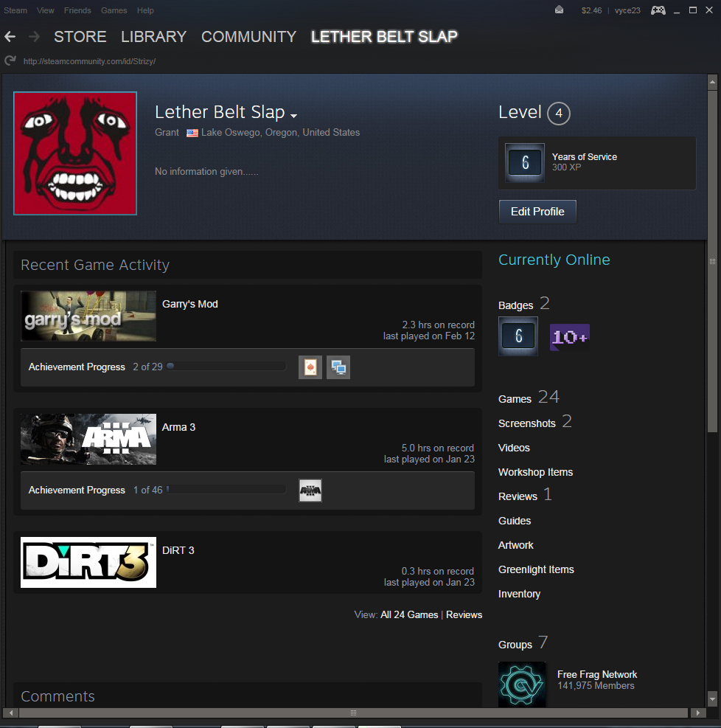Open the Steam menu
Screen dimensions: 721x728
point(15,10)
